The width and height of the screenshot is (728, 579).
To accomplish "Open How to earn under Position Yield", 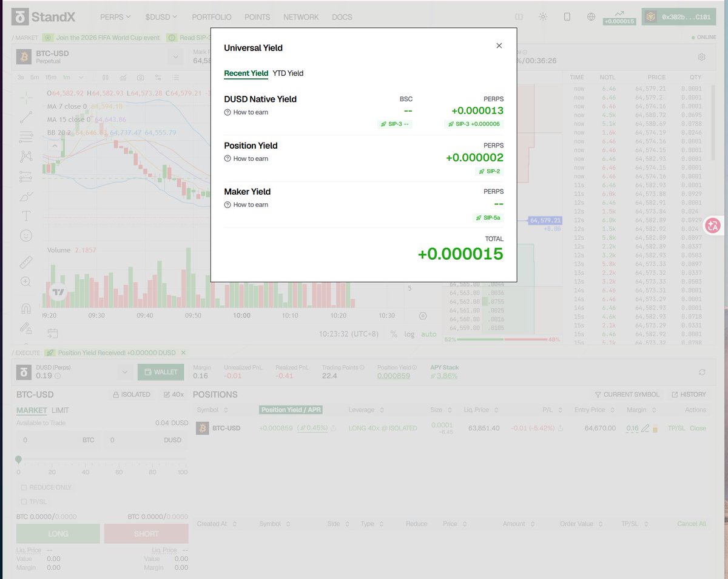I will coord(246,158).
